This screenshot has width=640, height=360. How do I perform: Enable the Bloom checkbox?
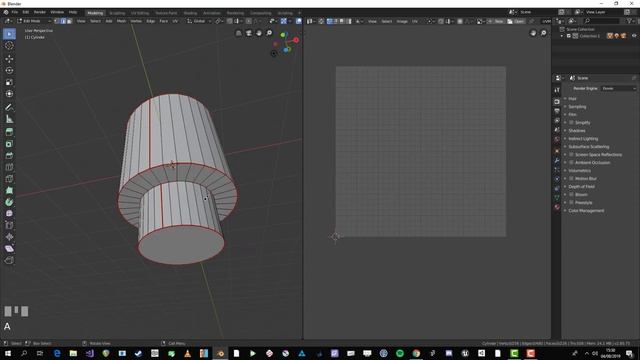click(571, 194)
